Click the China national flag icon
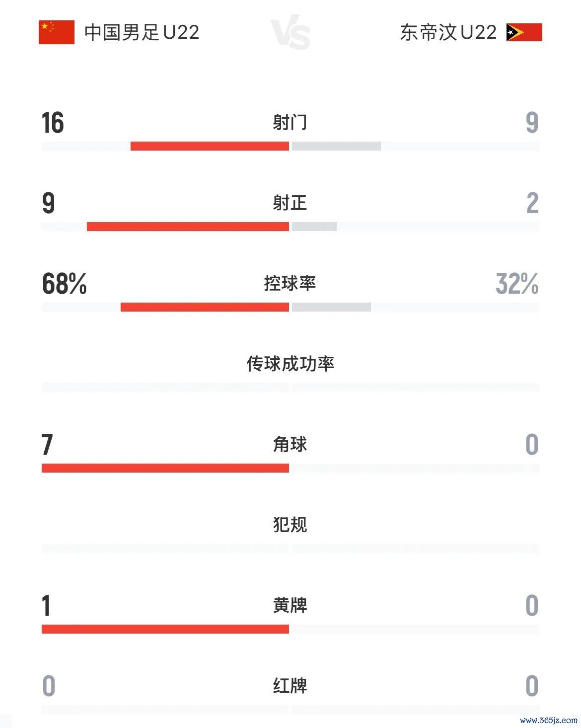 coord(57,32)
